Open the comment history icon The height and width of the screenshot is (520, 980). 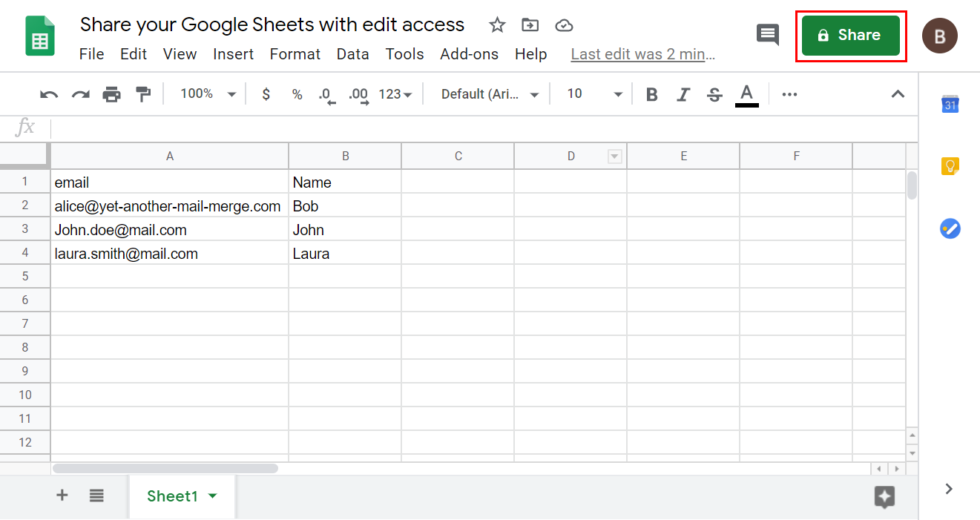tap(767, 34)
